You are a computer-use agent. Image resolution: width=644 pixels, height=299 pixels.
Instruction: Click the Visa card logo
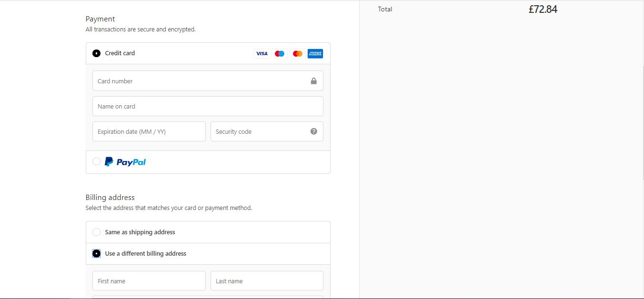pyautogui.click(x=262, y=53)
